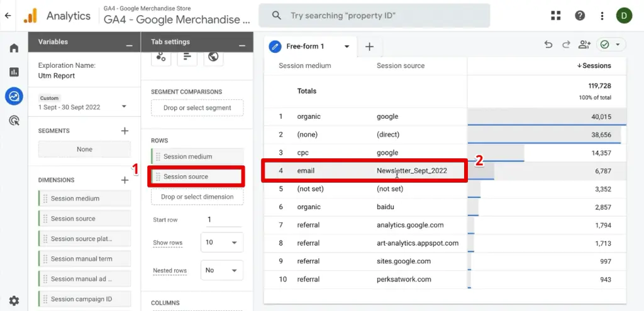This screenshot has height=311, width=644.
Task: Open the Google apps grid icon
Action: tap(556, 16)
